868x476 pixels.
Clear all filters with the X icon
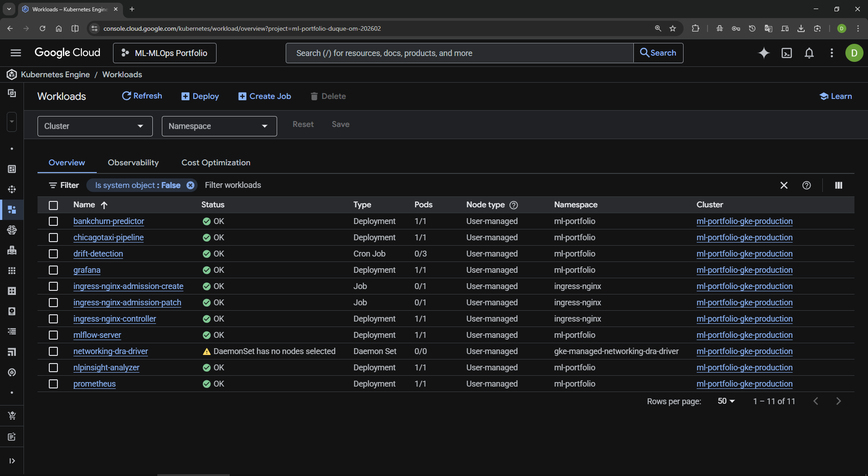pos(783,185)
